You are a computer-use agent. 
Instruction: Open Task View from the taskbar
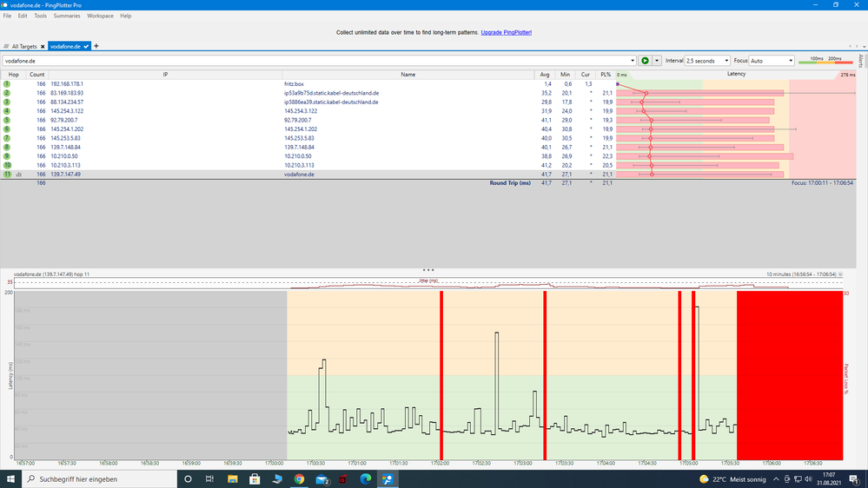point(209,479)
